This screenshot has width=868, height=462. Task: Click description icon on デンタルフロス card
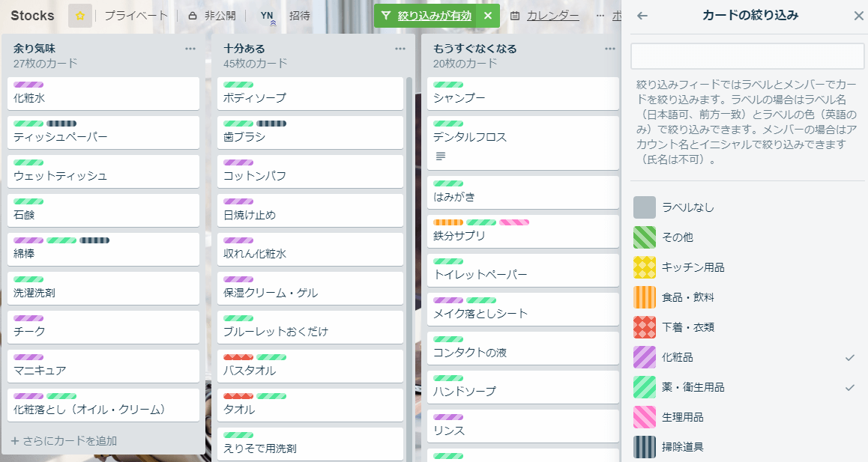(x=441, y=156)
